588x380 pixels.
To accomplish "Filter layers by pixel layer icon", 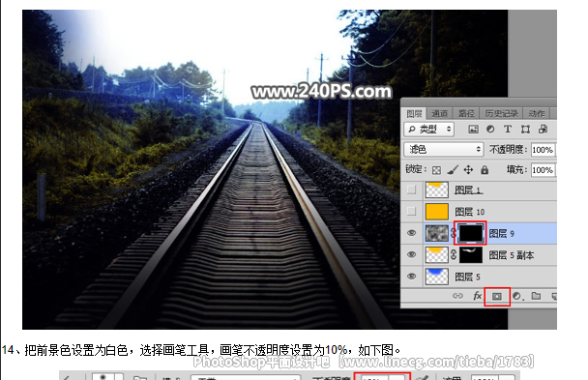I will [x=473, y=130].
